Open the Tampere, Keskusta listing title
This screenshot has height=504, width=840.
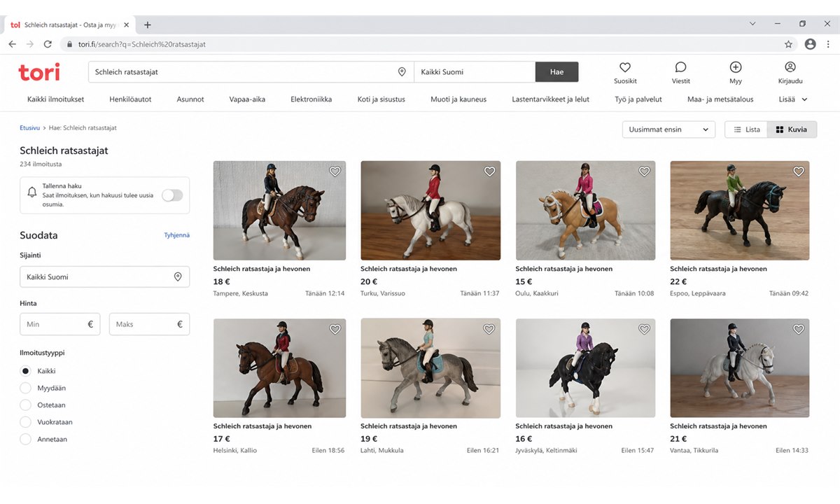[x=262, y=269]
